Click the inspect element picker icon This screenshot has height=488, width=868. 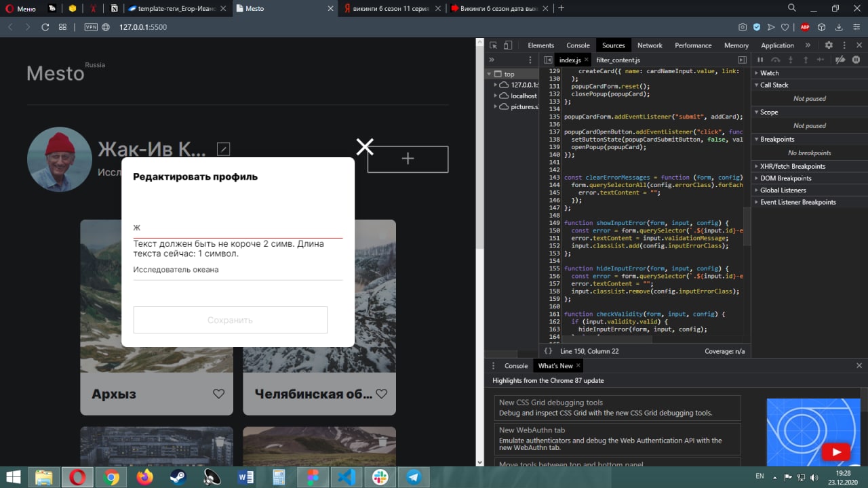[x=493, y=45]
